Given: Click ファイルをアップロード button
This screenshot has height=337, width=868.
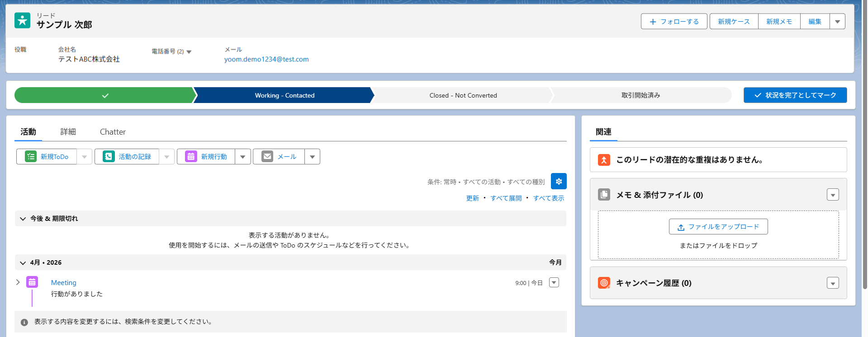Looking at the screenshot, I should coord(718,227).
